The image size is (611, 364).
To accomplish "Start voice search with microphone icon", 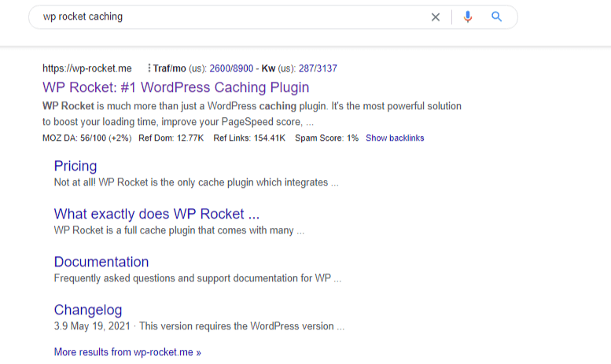I will point(468,17).
